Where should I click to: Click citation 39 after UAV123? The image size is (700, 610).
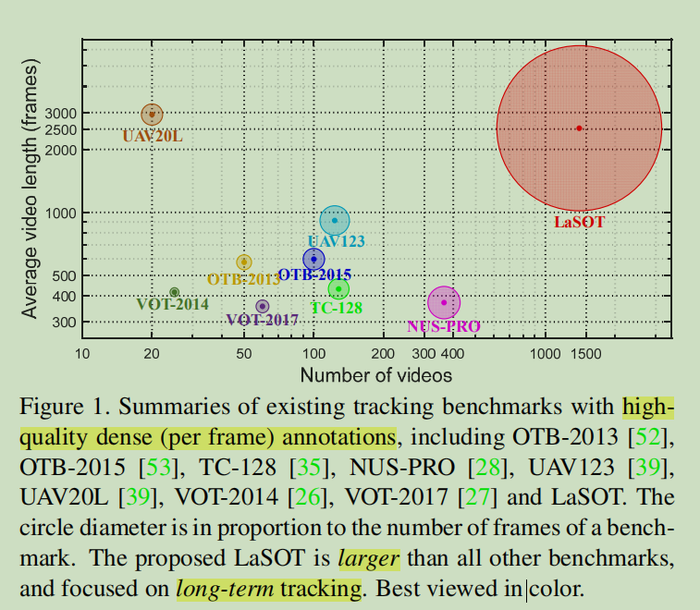pos(647,468)
